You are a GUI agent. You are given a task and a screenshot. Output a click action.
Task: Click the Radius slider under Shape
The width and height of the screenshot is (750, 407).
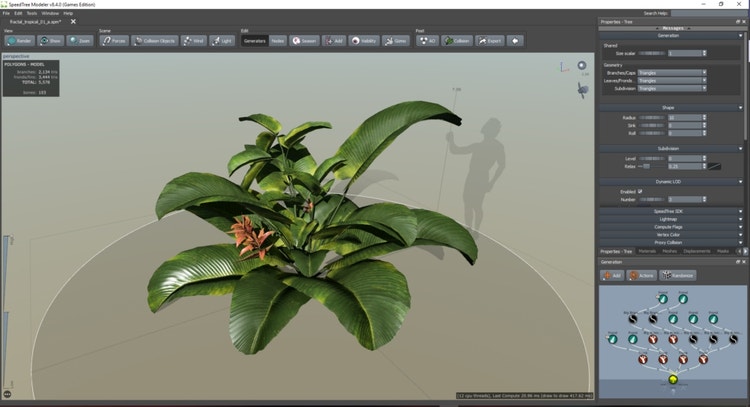[651, 118]
